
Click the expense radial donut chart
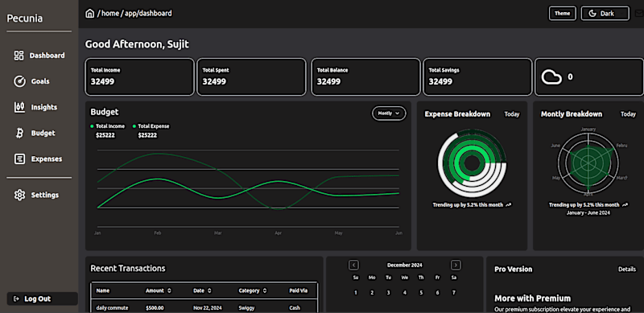(472, 163)
